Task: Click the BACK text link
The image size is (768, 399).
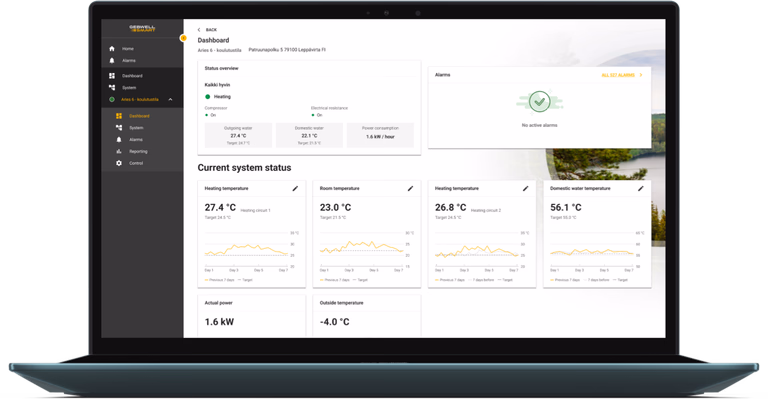Action: point(211,30)
